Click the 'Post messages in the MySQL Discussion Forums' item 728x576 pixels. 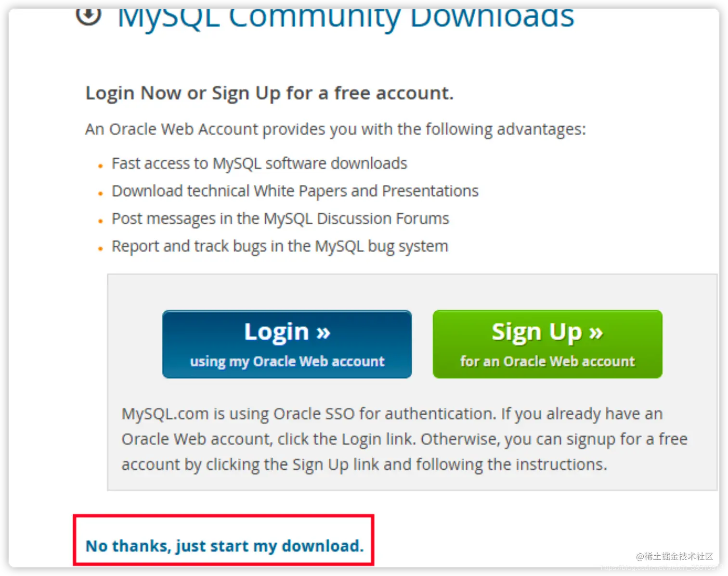click(280, 218)
